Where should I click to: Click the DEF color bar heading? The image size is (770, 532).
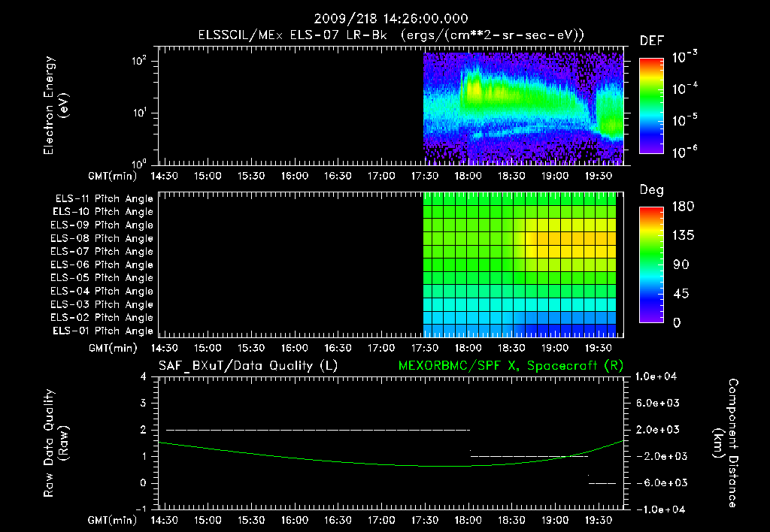tap(652, 41)
